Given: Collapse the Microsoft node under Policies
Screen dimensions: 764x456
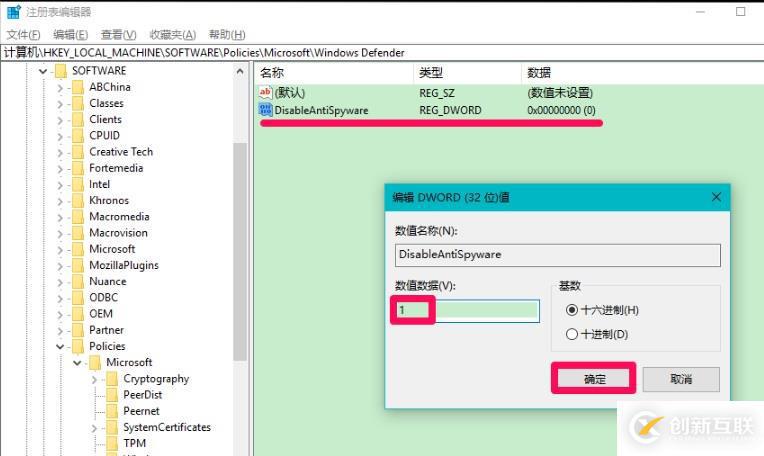Looking at the screenshot, I should [x=77, y=363].
